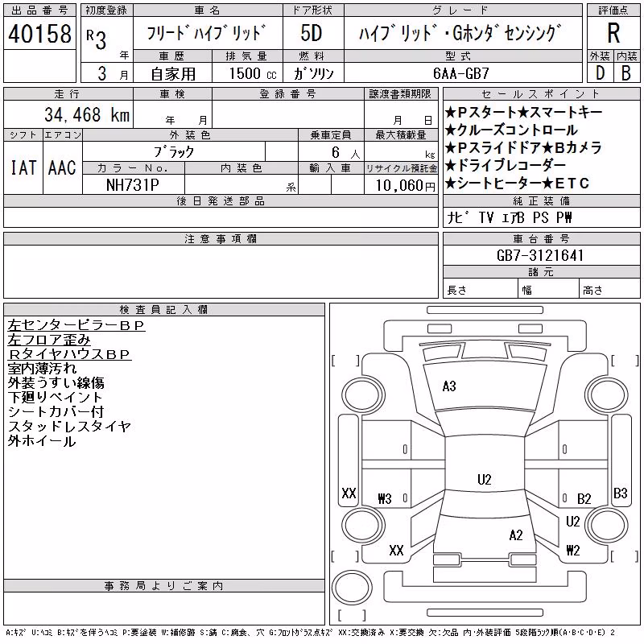Viewport: 644px width, 644px height.
Task: Select the vehicle history 自家用
Action: pyautogui.click(x=173, y=74)
